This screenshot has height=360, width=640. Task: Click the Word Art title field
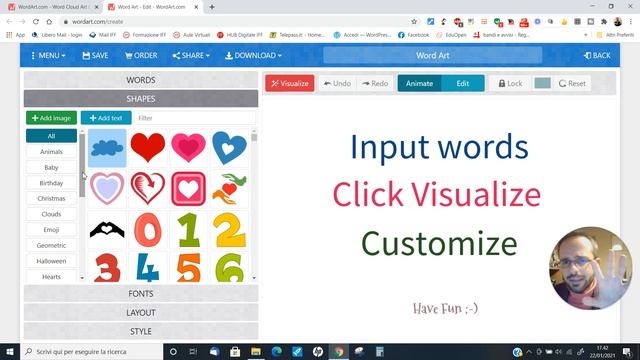pyautogui.click(x=433, y=56)
